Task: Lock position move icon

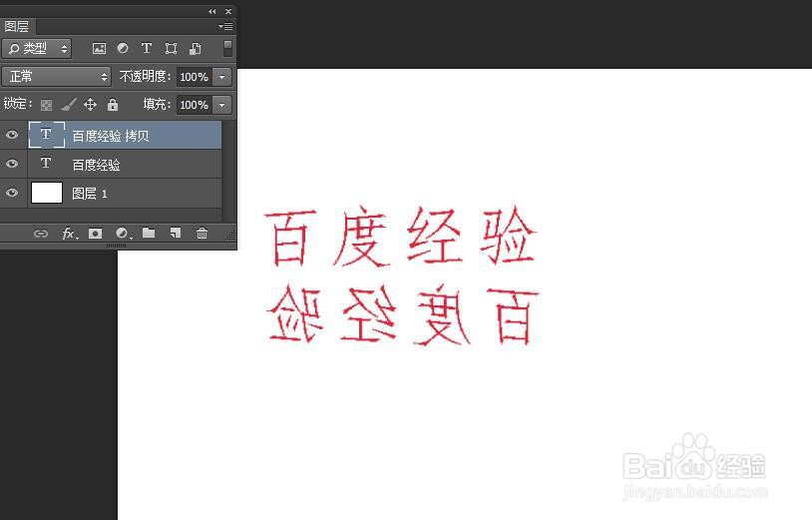Action: pos(90,105)
